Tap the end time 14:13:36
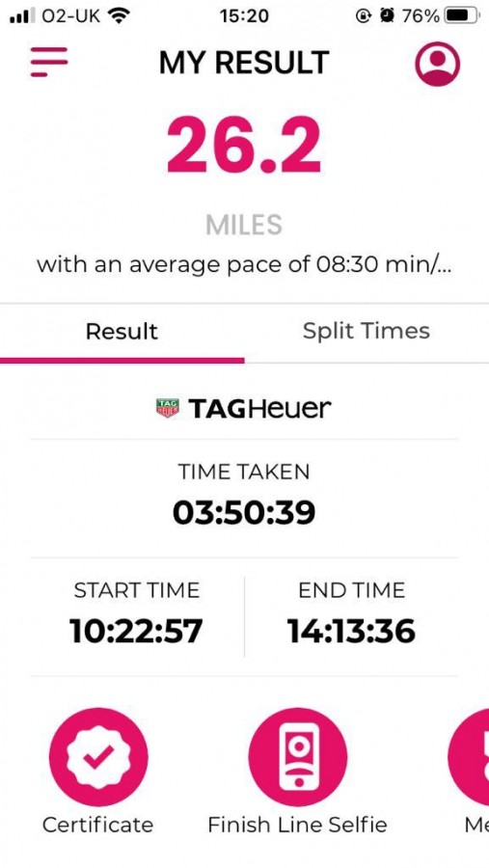This screenshot has width=489, height=868. click(x=352, y=631)
